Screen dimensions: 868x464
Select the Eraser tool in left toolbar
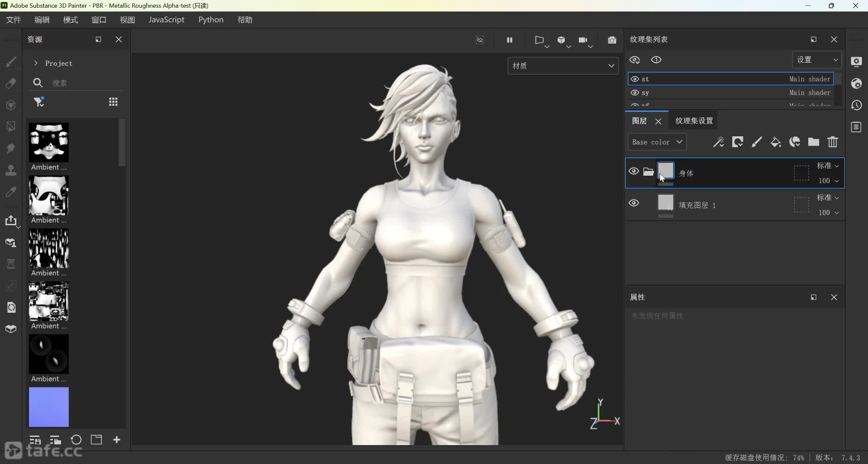point(11,83)
